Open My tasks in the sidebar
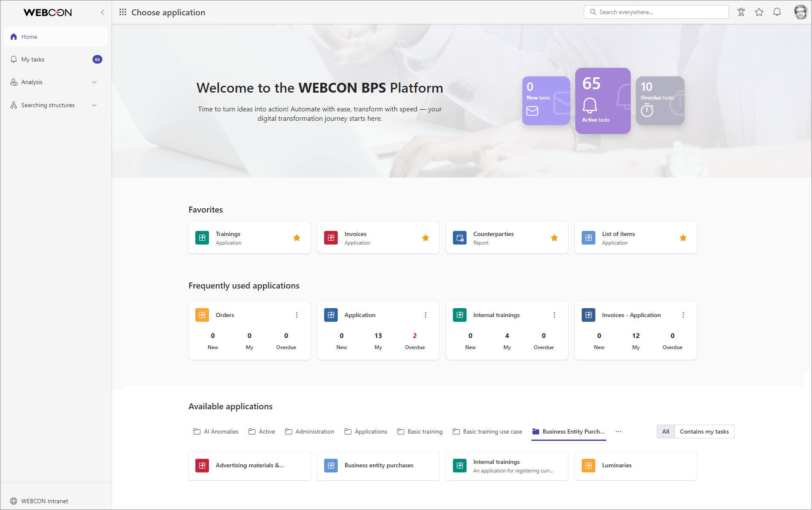 point(56,59)
